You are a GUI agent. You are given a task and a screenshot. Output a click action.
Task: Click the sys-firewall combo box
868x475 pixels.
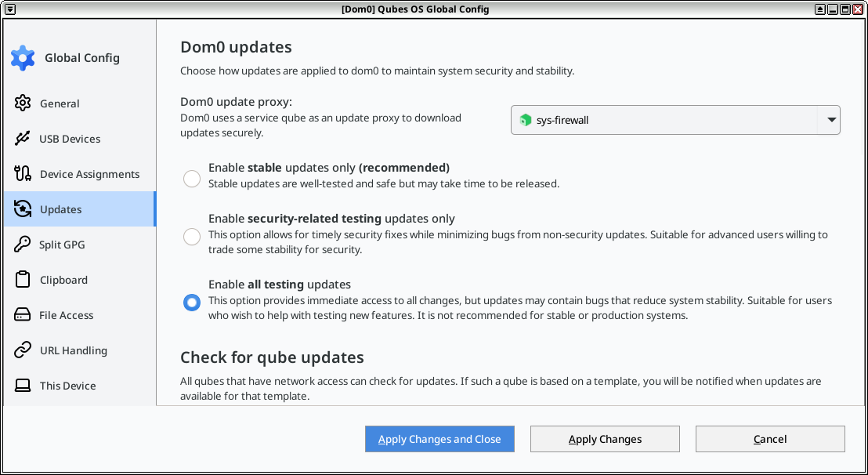click(675, 120)
